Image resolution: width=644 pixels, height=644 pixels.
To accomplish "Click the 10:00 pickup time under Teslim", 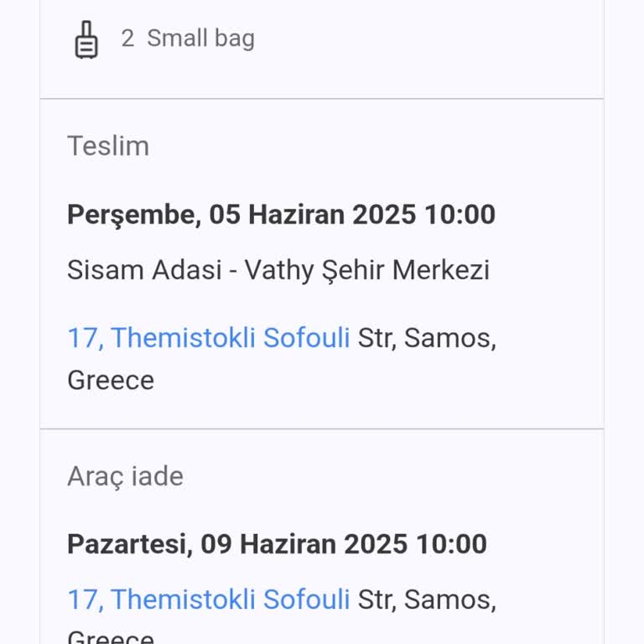I will (x=460, y=215).
